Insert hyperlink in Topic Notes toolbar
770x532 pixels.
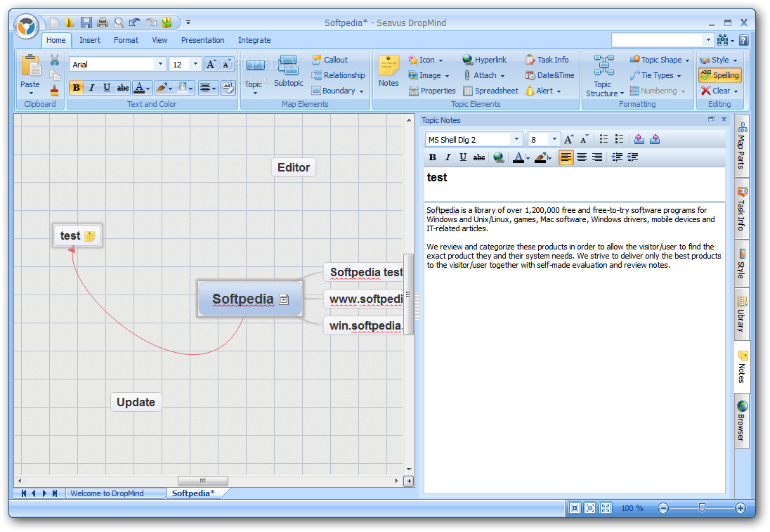[x=498, y=157]
